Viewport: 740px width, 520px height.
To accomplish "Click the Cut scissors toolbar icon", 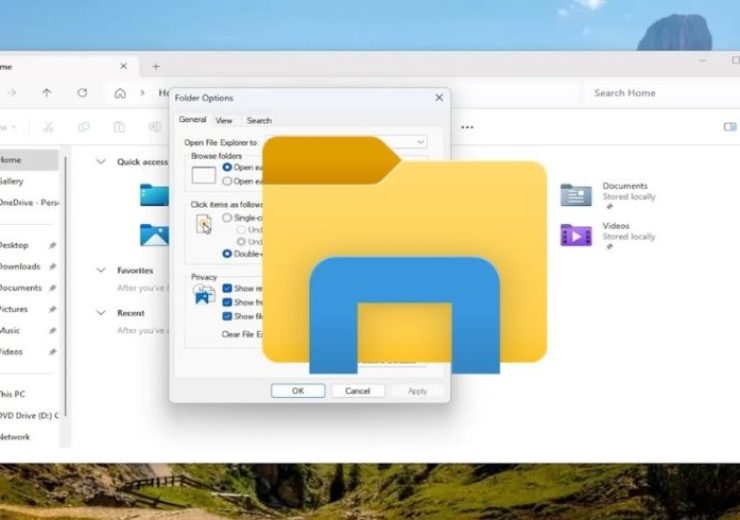I will [x=48, y=126].
